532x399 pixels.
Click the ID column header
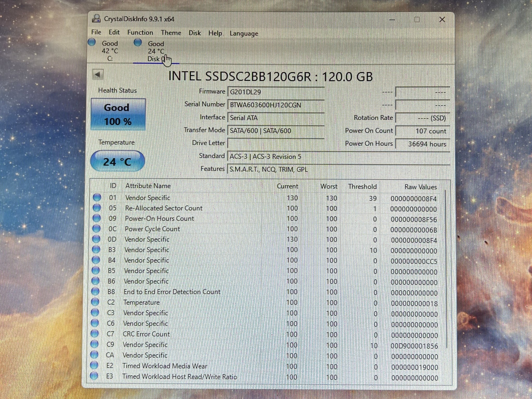(x=113, y=185)
